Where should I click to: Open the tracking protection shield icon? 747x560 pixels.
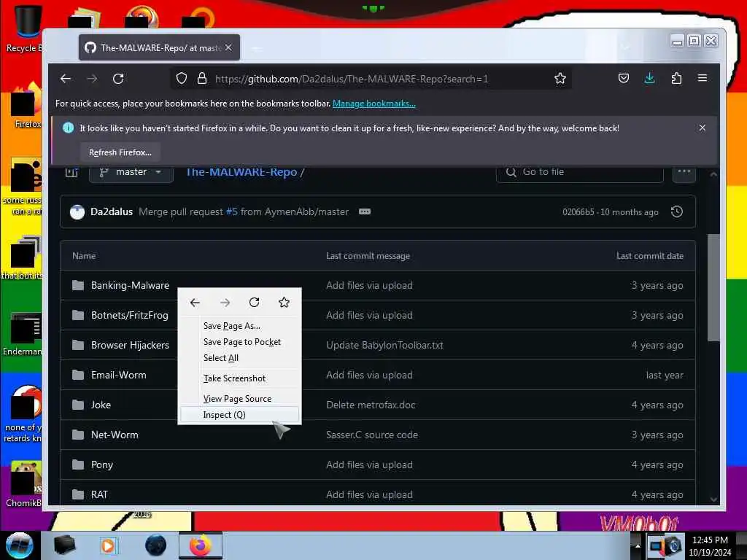click(182, 79)
